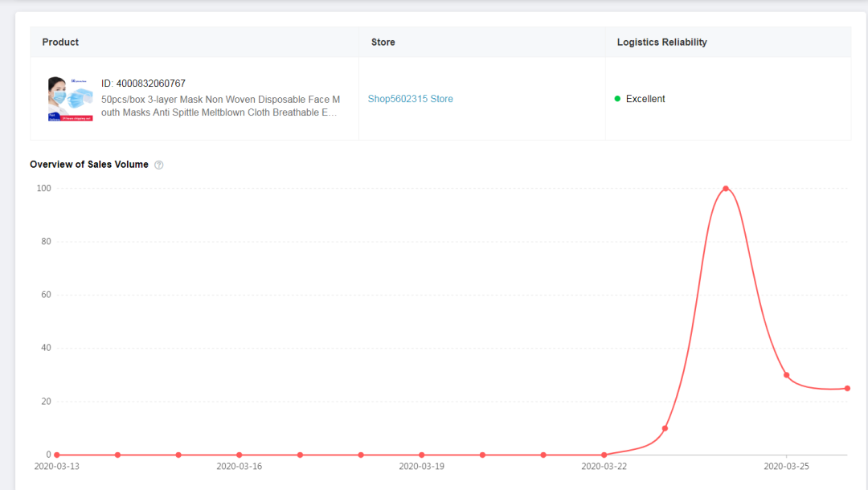Click the product title starting with 50pcs/box
The width and height of the screenshot is (868, 490).
tap(220, 106)
